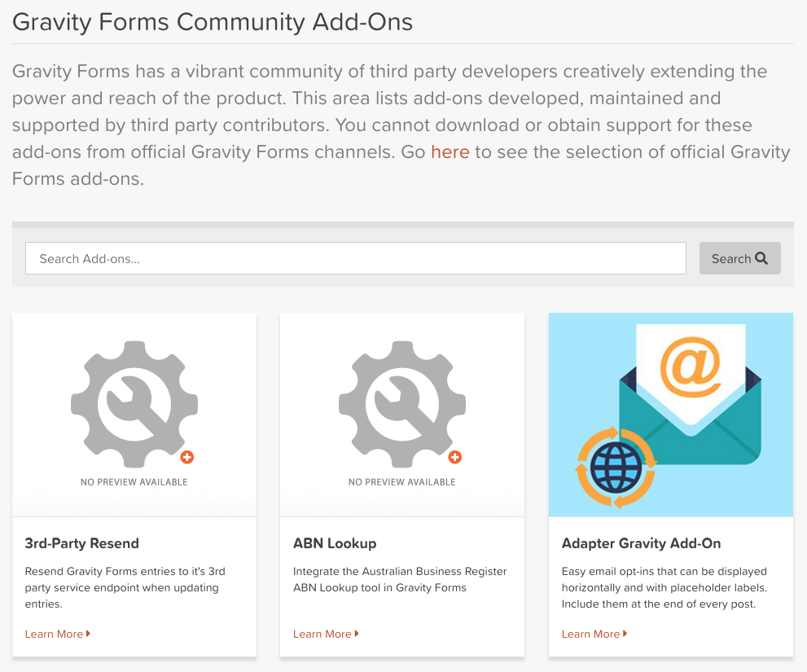The width and height of the screenshot is (807, 672).
Task: Click ABN Lookup gear wrench placeholder image
Action: (x=402, y=404)
